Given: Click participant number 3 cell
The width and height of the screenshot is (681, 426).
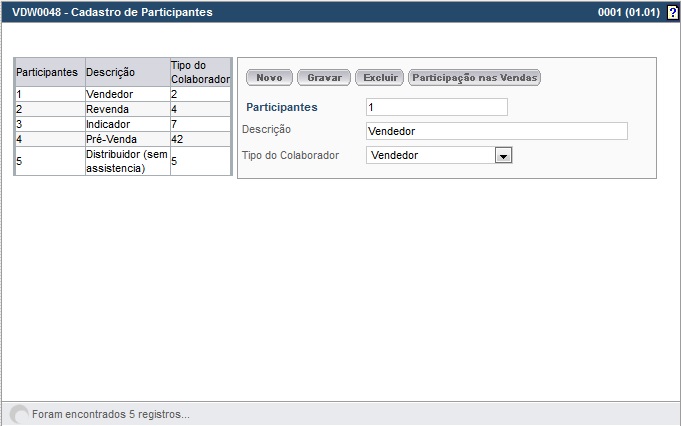Looking at the screenshot, I should (x=50, y=124).
